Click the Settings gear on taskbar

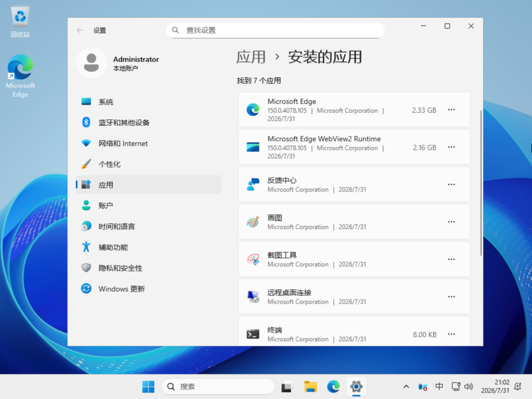pos(356,387)
